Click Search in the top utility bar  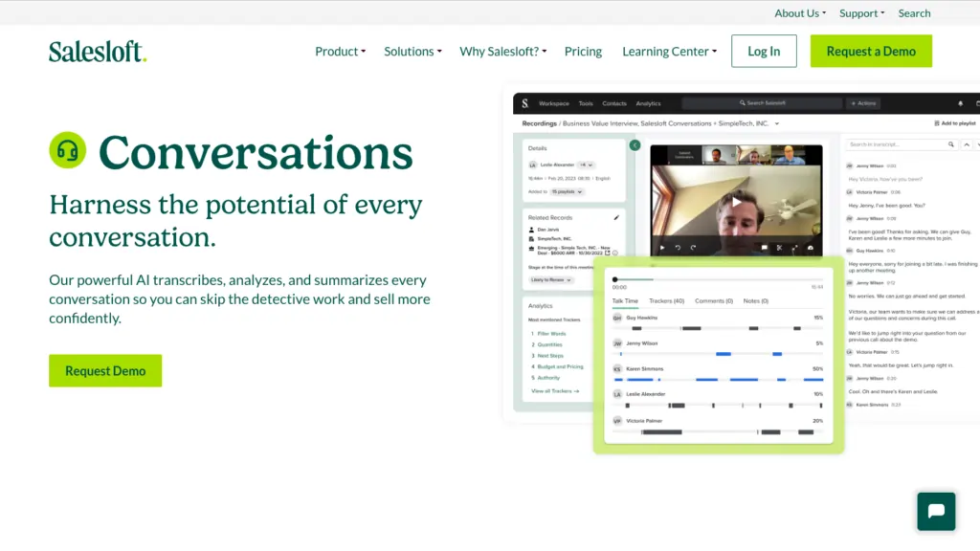(x=914, y=13)
